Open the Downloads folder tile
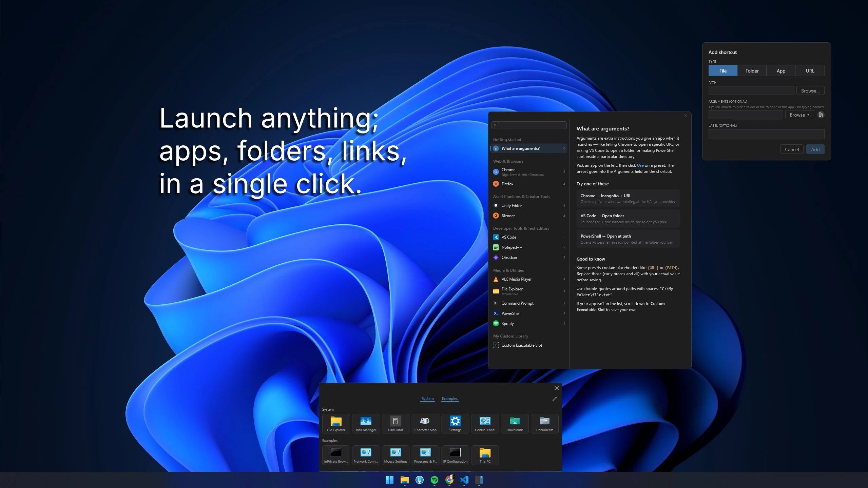 coord(515,424)
